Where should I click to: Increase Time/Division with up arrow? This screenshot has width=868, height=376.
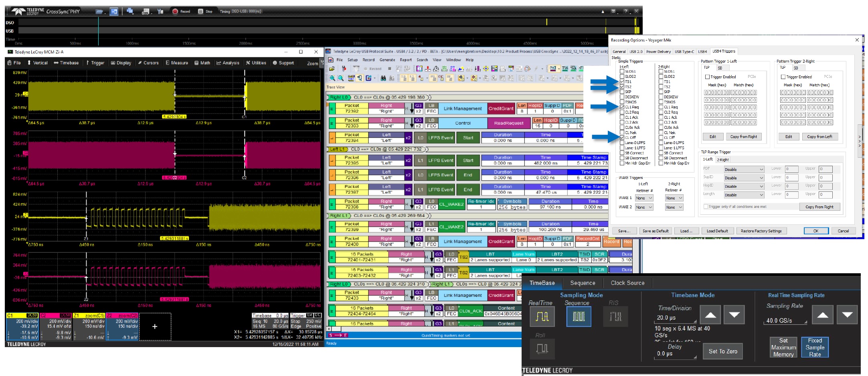710,315
